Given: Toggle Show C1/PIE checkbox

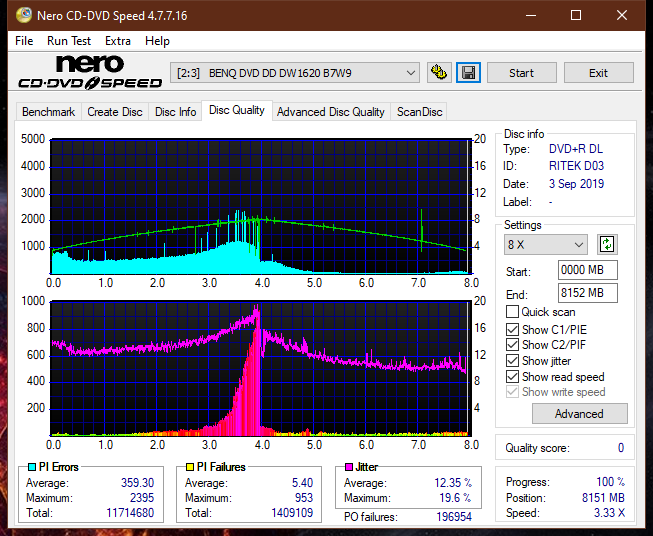Looking at the screenshot, I should pyautogui.click(x=512, y=330).
